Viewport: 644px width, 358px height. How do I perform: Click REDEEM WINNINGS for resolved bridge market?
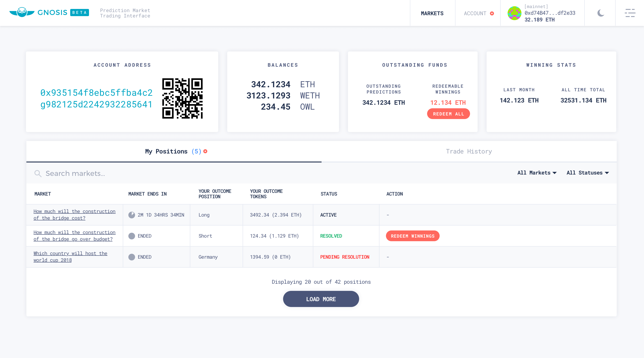[412, 236]
